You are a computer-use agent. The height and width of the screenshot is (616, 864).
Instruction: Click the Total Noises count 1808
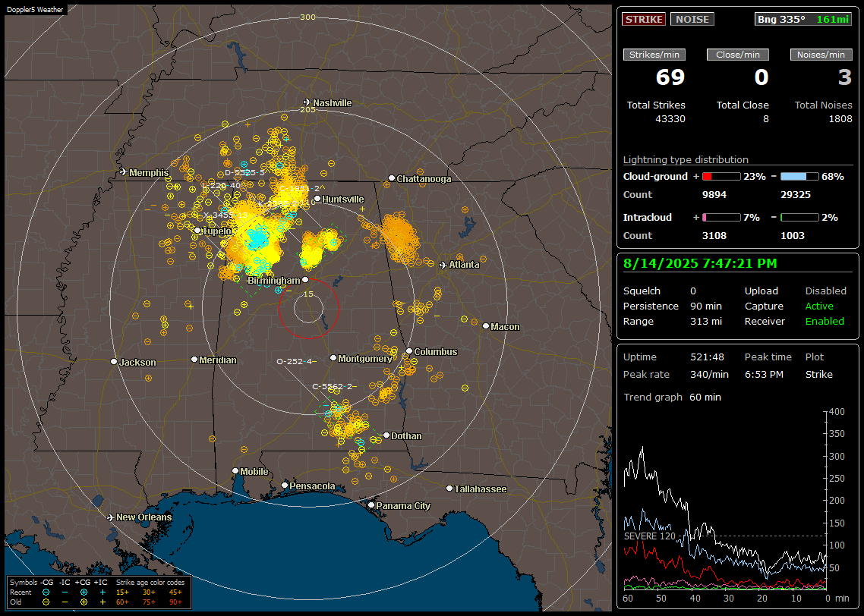(x=840, y=119)
